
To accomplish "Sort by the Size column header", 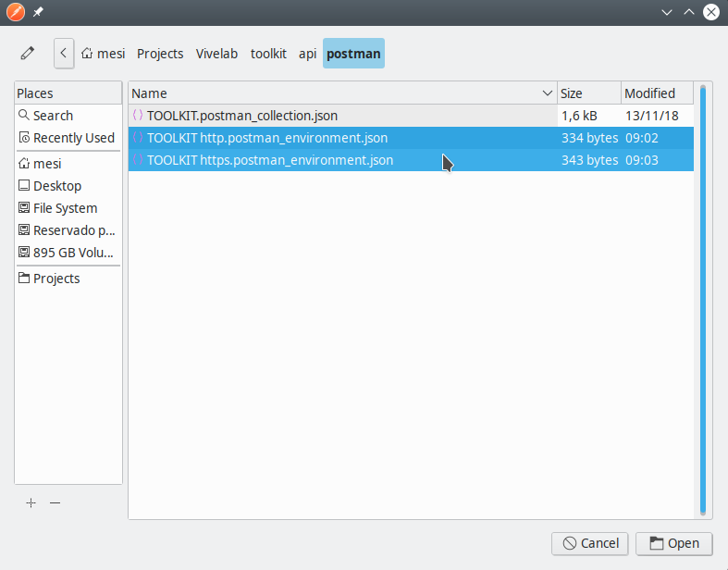I will click(x=589, y=93).
